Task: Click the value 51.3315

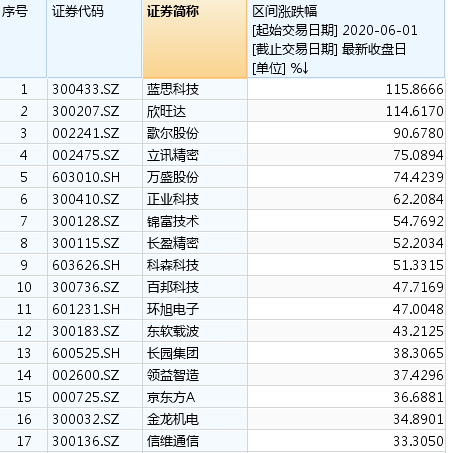Action: (x=418, y=265)
